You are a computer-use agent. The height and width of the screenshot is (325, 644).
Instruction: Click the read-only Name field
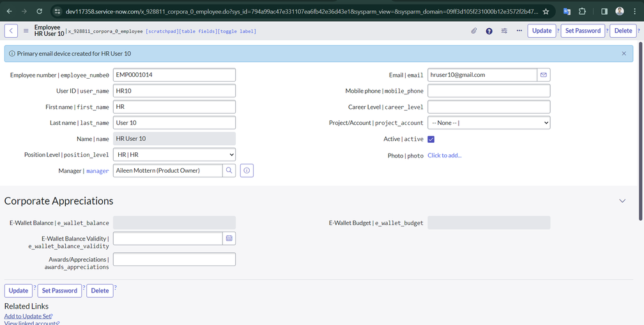174,139
